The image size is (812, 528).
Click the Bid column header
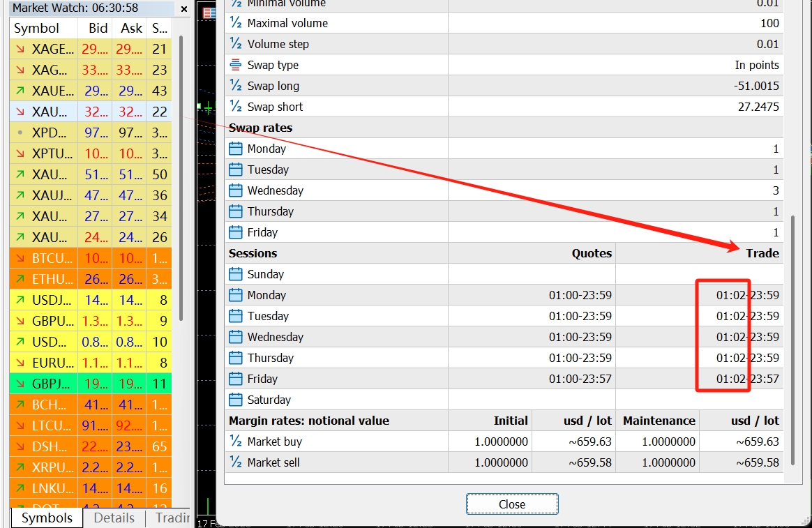(95, 28)
